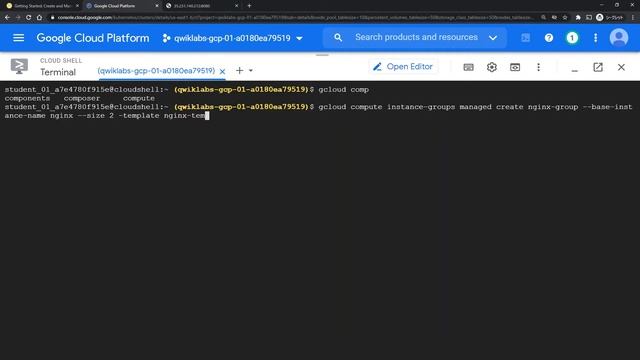Click the search magnifier icon

pyautogui.click(x=338, y=38)
